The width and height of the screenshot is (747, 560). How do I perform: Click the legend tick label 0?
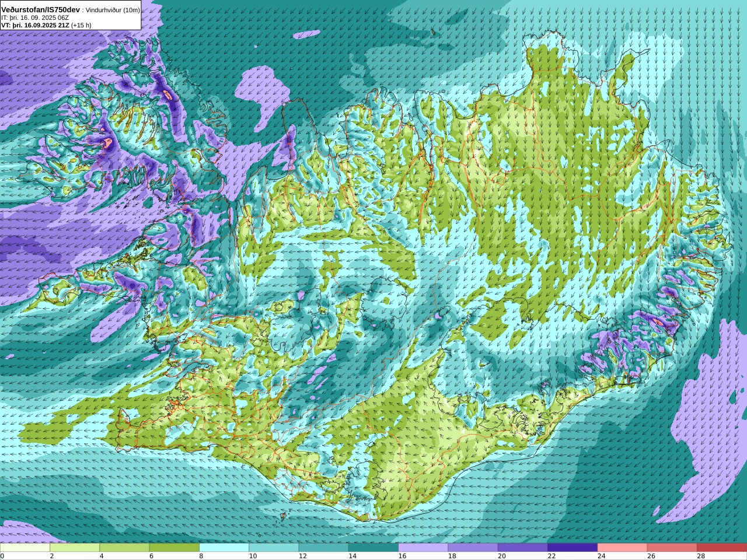click(x=2, y=556)
